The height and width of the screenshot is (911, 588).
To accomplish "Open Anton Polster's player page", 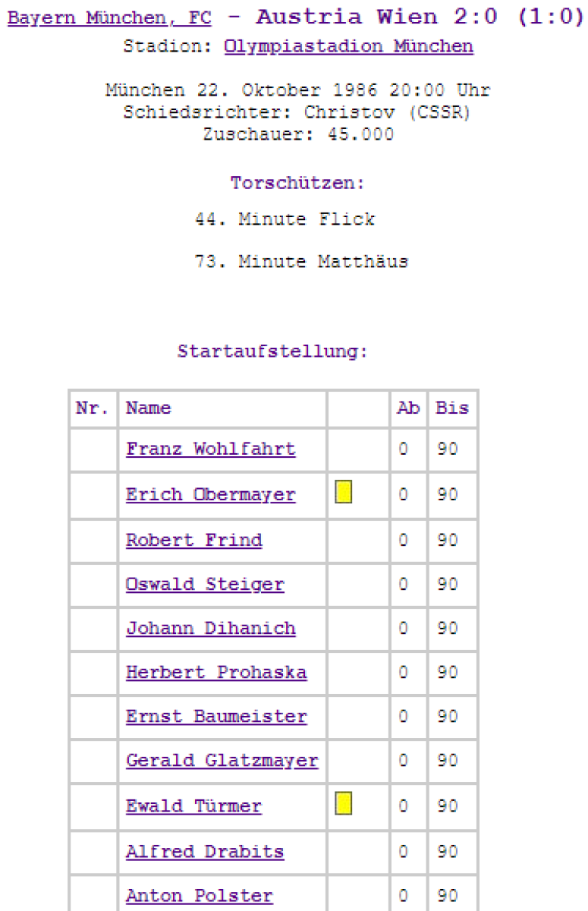I will coord(199,896).
